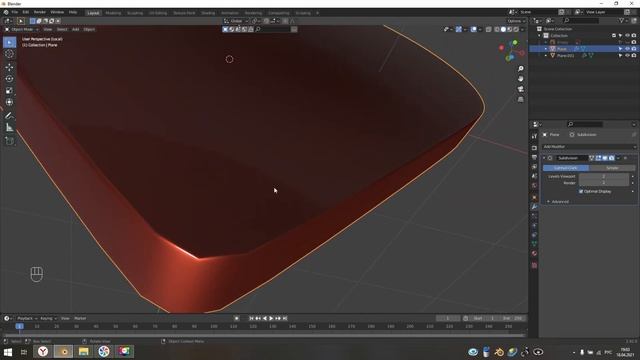Viewport: 640px width, 360px height.
Task: Open the Render properties tab
Action: (534, 148)
